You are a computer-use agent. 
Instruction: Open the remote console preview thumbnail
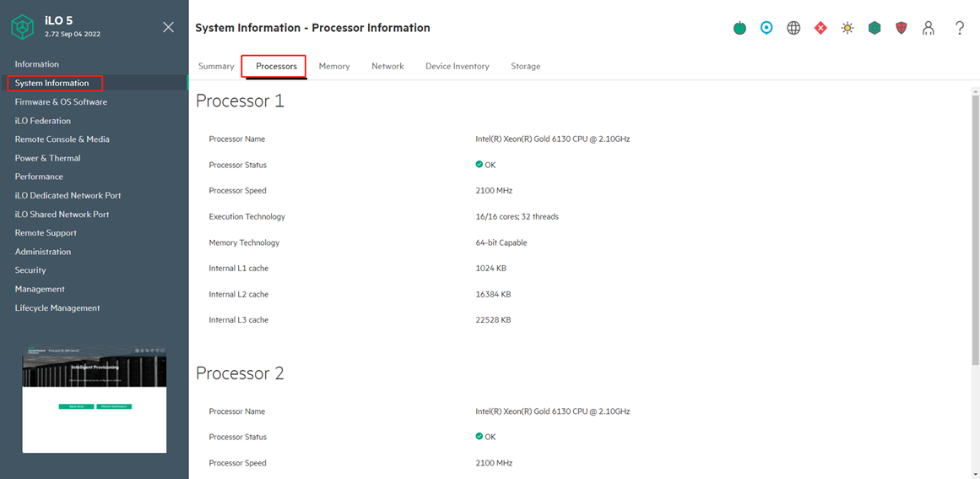tap(95, 399)
